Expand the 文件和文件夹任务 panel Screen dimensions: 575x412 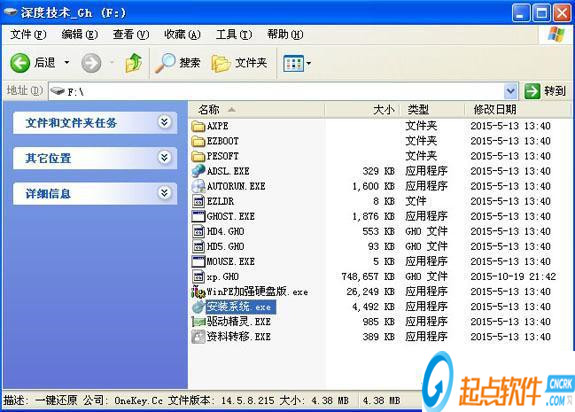[x=165, y=122]
